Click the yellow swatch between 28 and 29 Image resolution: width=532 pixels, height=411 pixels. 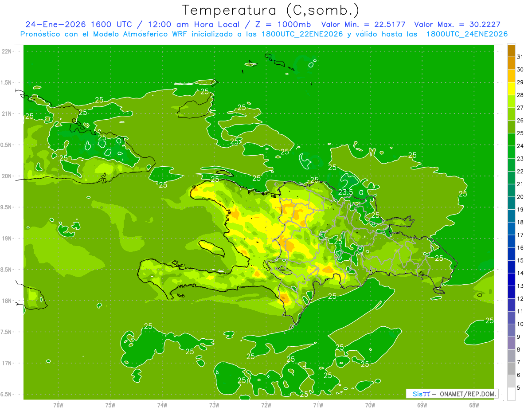click(x=511, y=89)
